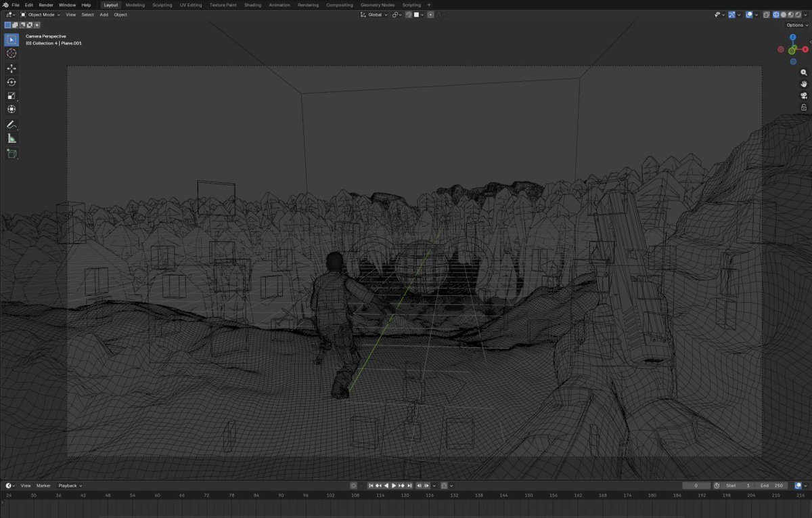Open the timeline Marker menu

[x=43, y=485]
